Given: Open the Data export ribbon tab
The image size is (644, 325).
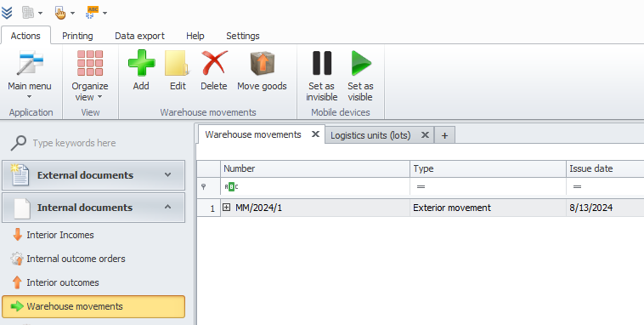Looking at the screenshot, I should tap(139, 36).
